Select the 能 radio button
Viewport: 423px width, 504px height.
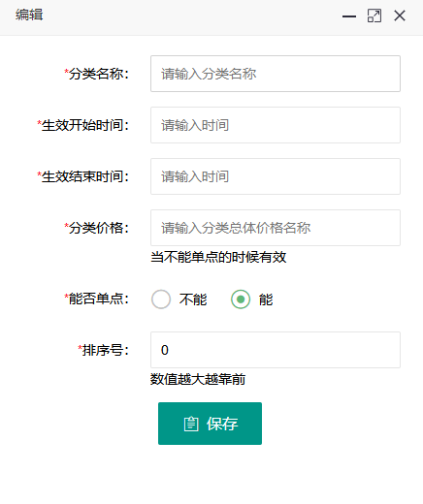click(241, 299)
